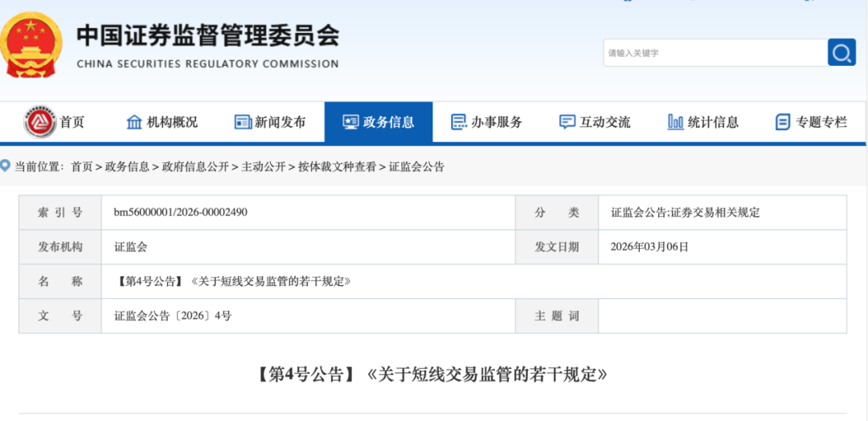The height and width of the screenshot is (421, 868).
Task: Click the 分类 label cell
Action: tap(557, 212)
